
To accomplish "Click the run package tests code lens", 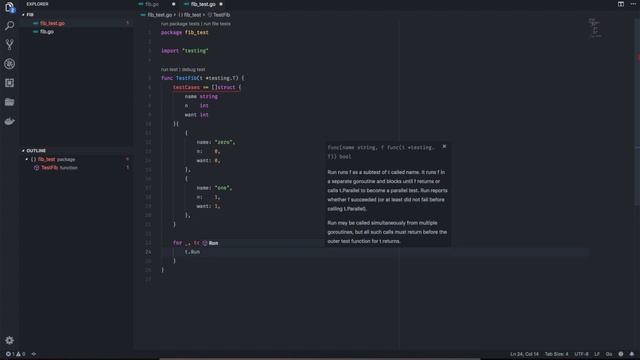I will click(x=180, y=24).
